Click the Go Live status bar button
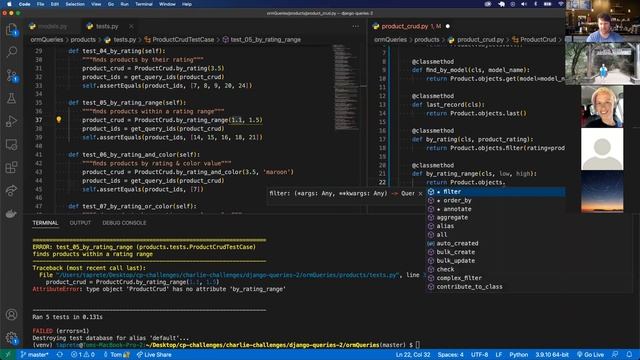 [590, 355]
